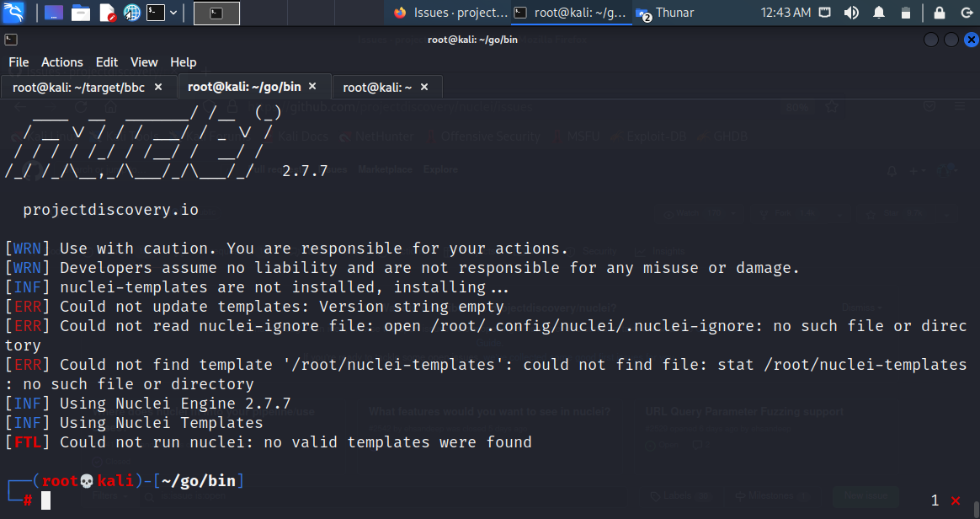The height and width of the screenshot is (519, 980).
Task: Maximize the terminal window
Action: tap(951, 40)
